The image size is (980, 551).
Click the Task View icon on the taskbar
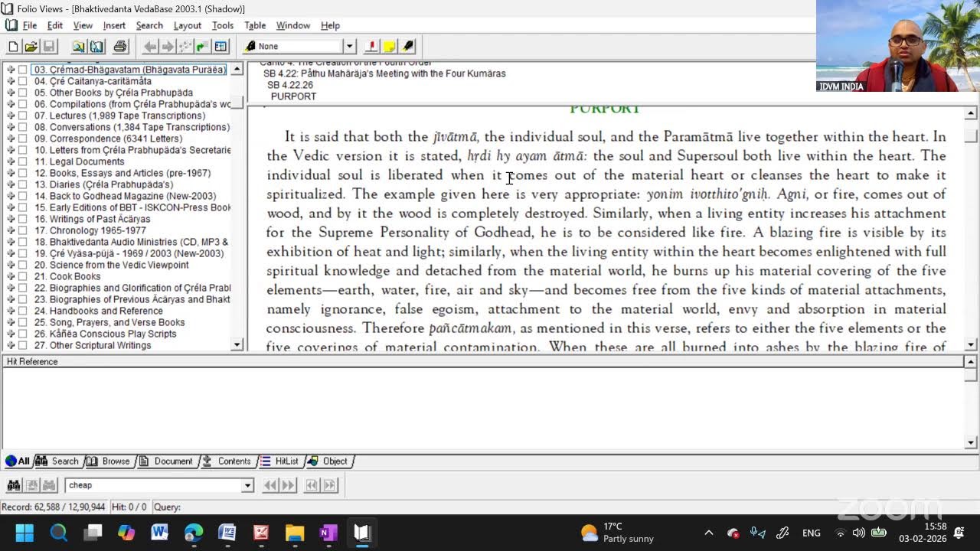click(93, 532)
